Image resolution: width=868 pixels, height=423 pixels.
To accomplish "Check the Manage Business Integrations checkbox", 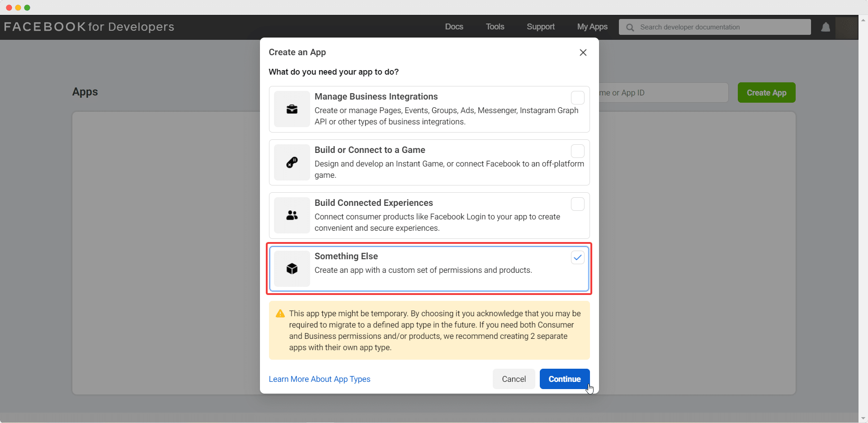I will 578,98.
